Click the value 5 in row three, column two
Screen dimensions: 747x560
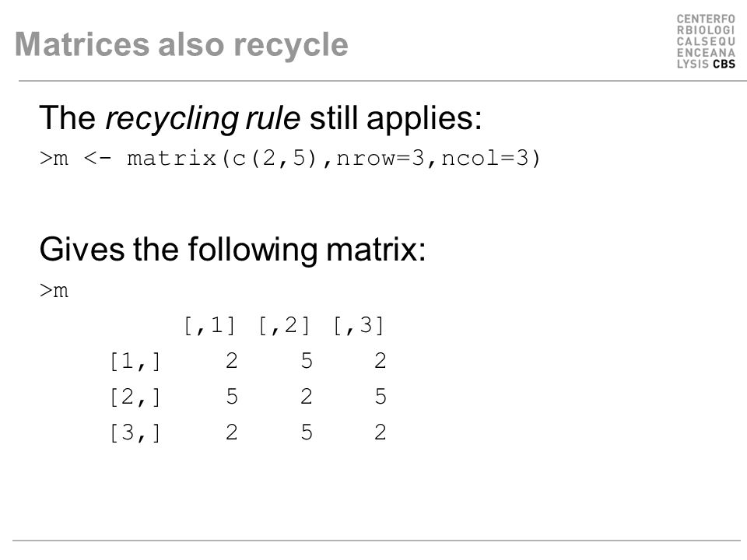click(x=307, y=432)
